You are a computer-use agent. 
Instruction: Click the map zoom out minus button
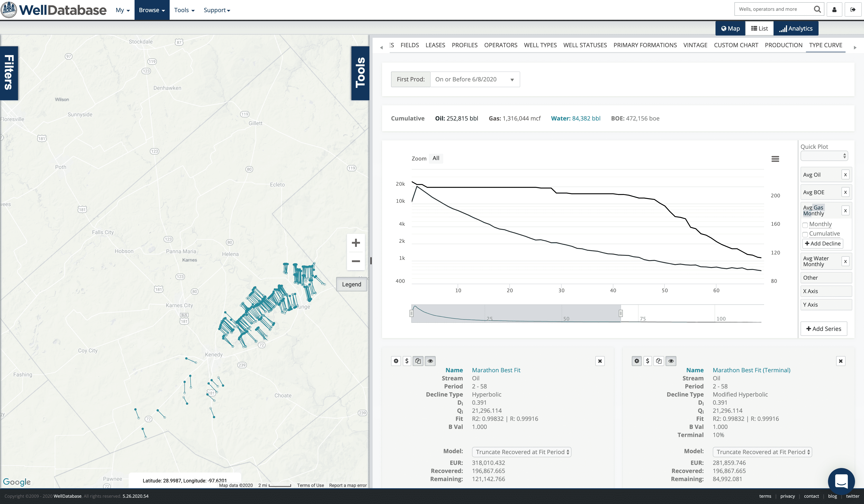click(x=355, y=261)
